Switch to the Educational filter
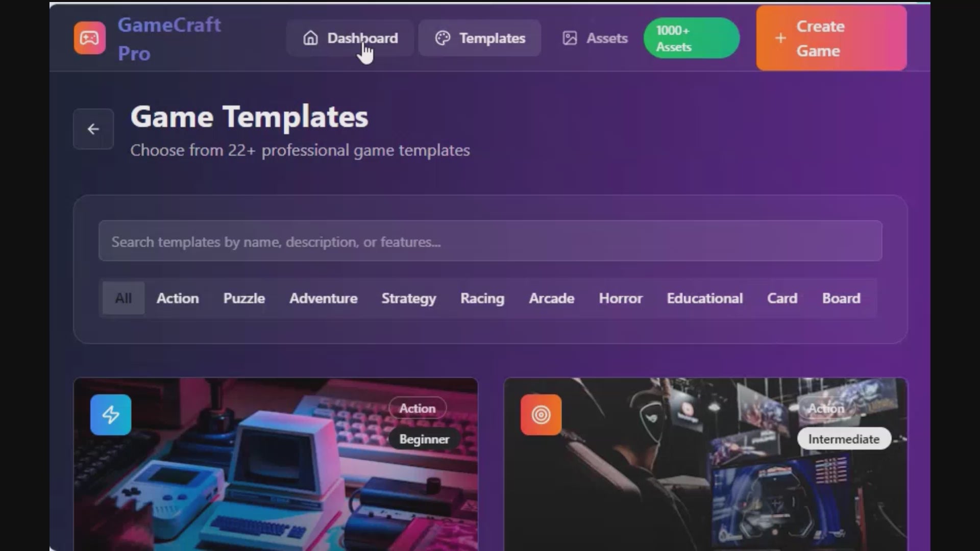Viewport: 980px width, 551px height. (x=704, y=298)
